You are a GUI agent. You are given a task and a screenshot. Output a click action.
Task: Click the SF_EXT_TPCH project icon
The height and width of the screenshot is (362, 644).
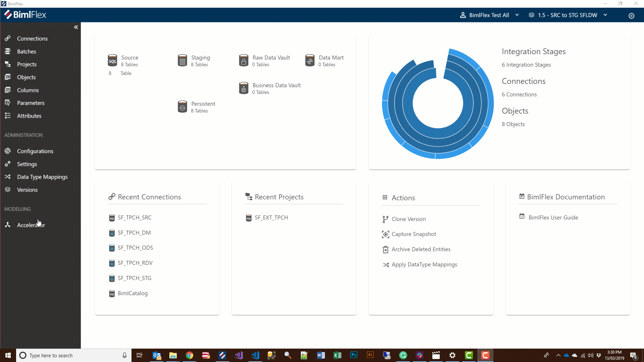tap(249, 218)
